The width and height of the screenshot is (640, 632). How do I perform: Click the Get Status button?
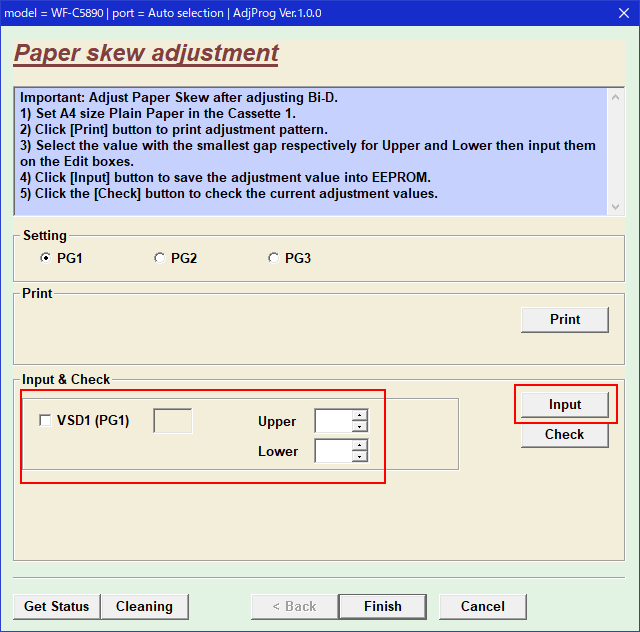(56, 606)
